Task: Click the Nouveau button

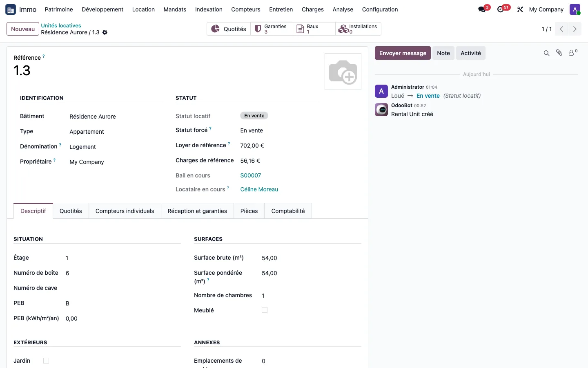Action: (23, 29)
